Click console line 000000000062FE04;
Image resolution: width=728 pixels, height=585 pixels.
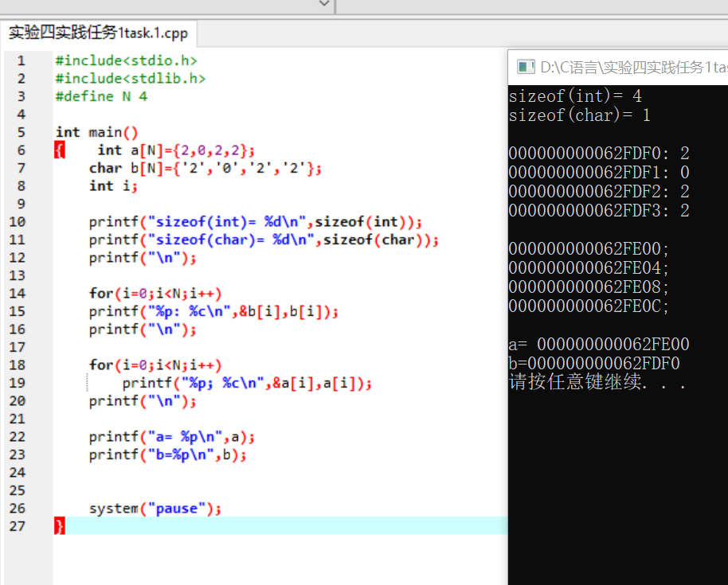pyautogui.click(x=589, y=267)
